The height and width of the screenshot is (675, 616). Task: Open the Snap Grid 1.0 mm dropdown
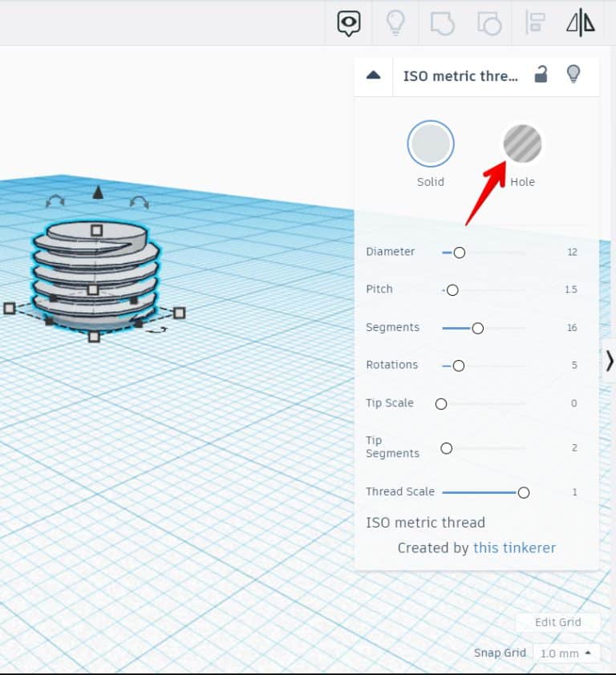pos(565,653)
